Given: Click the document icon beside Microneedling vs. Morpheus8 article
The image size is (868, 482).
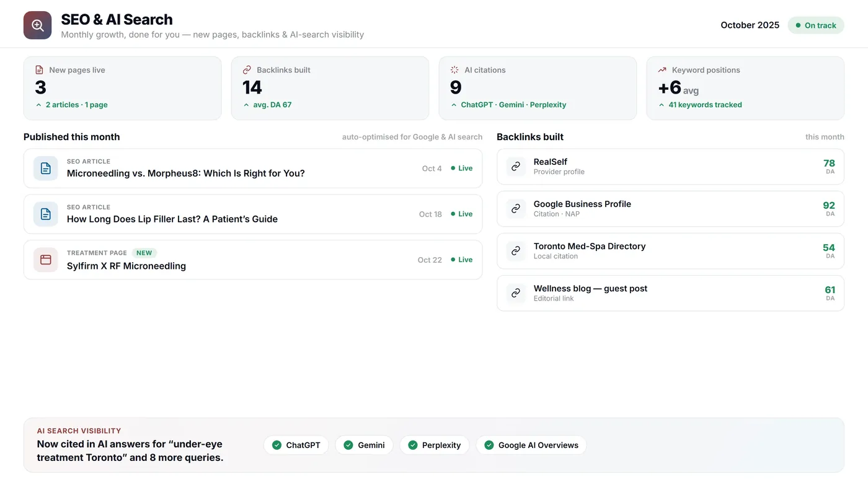Looking at the screenshot, I should pyautogui.click(x=46, y=168).
